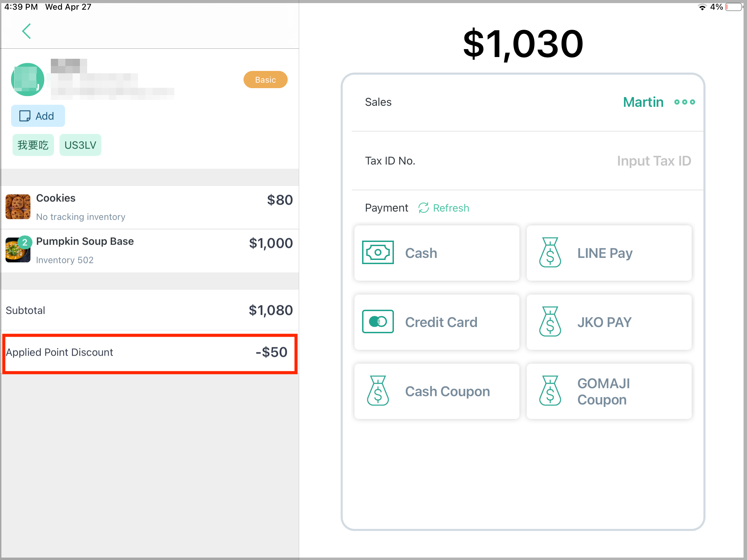This screenshot has height=560, width=747.
Task: Choose LINE Pay payment option
Action: tap(609, 253)
